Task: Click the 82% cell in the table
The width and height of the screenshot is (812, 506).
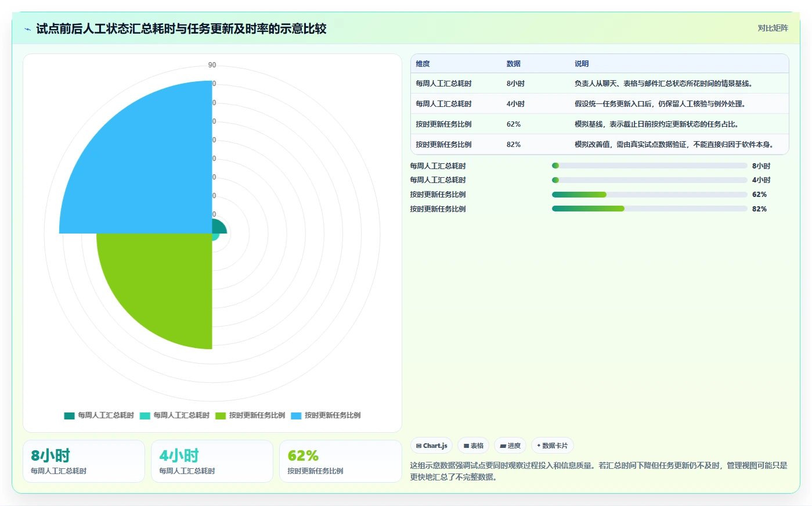Action: (513, 145)
